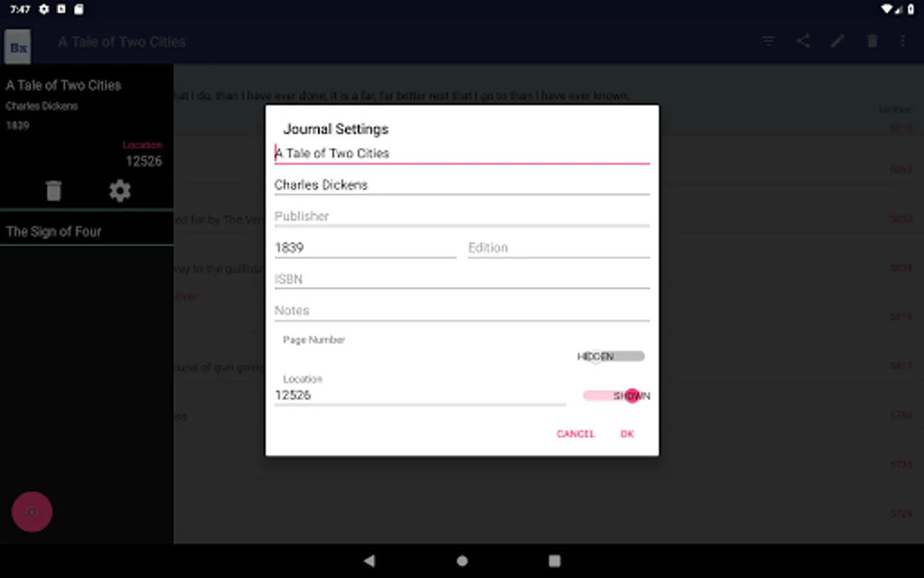Click the Notes input field
The width and height of the screenshot is (924, 578).
click(462, 311)
